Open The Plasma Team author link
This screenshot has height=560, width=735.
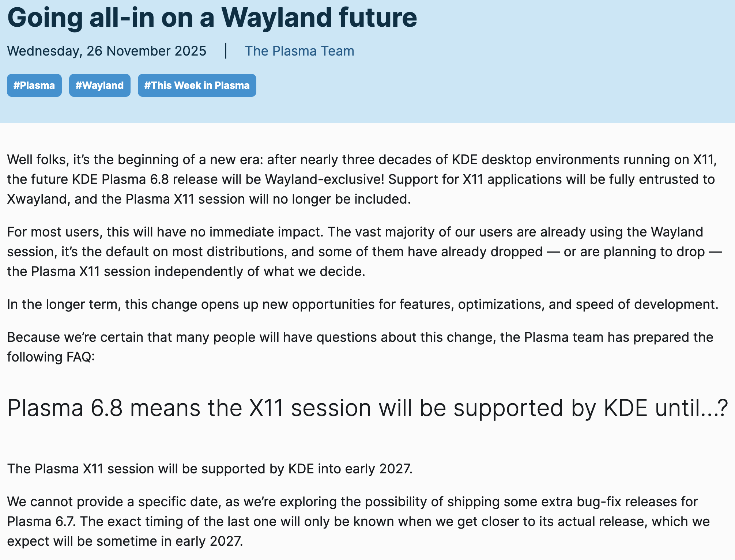[299, 51]
